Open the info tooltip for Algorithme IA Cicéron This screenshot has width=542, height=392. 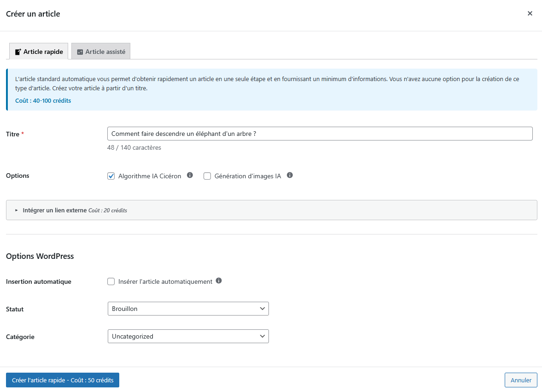click(x=190, y=175)
